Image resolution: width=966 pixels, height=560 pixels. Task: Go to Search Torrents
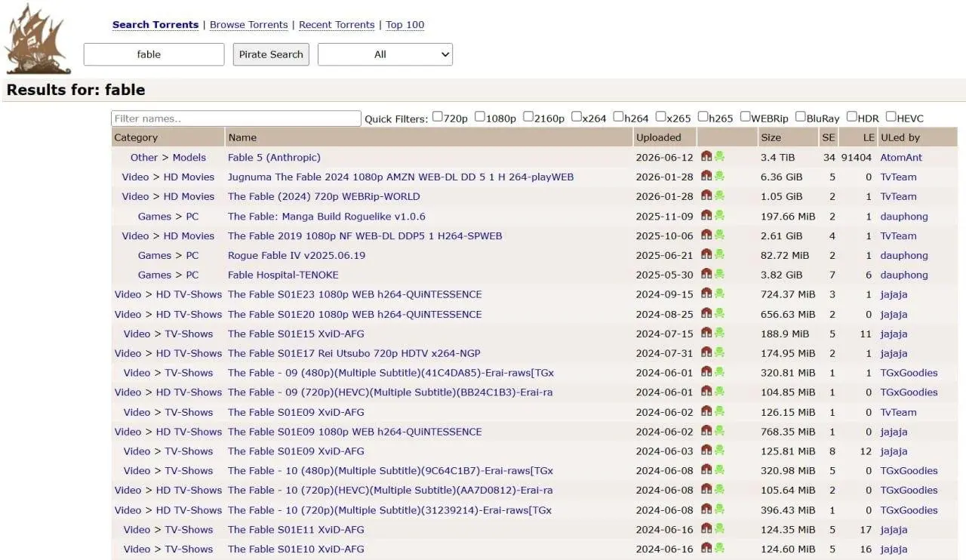pyautogui.click(x=155, y=25)
